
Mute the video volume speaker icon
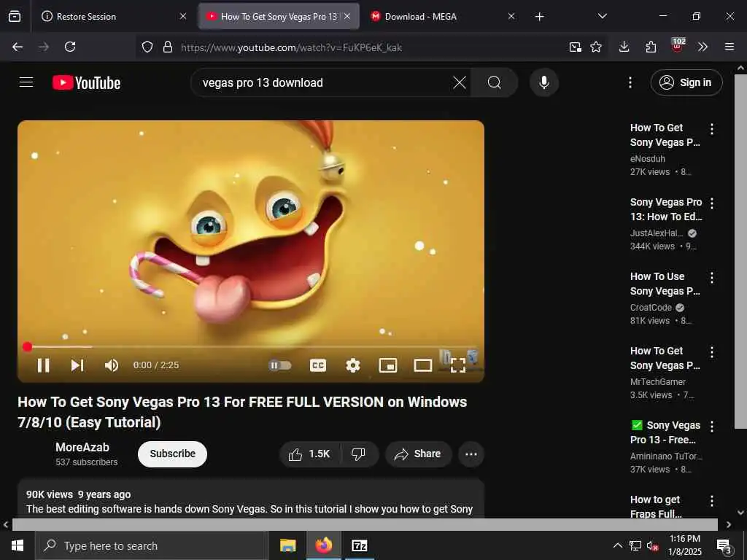tap(111, 365)
